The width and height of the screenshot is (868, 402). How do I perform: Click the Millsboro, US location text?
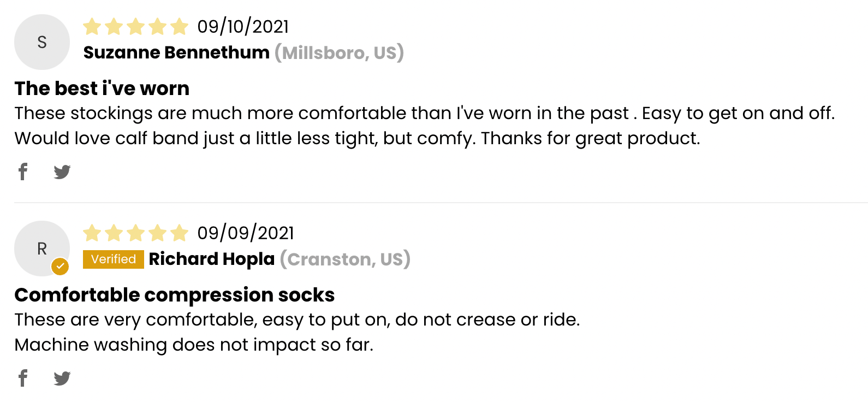pyautogui.click(x=339, y=52)
